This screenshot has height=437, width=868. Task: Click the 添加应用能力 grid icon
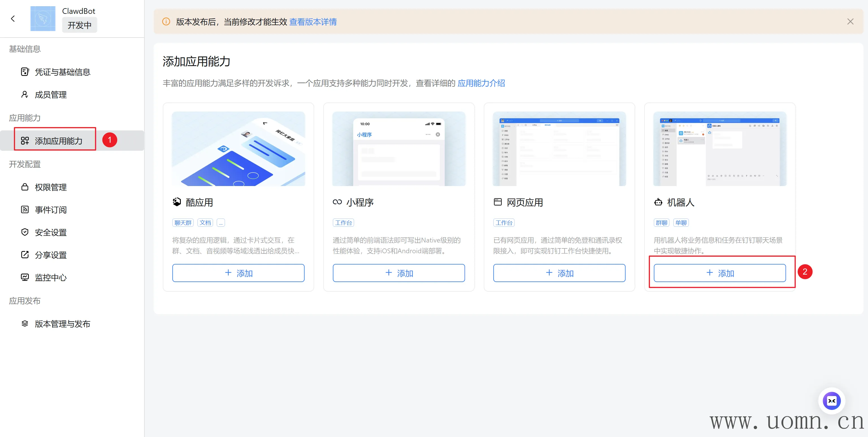pyautogui.click(x=25, y=141)
